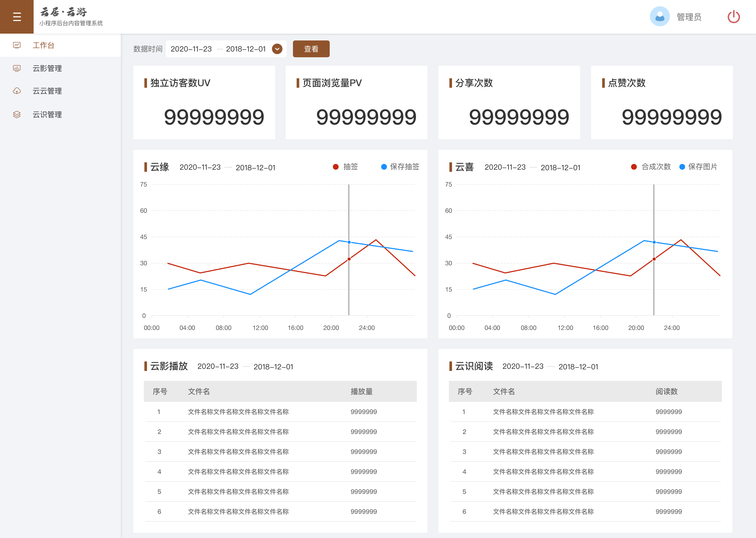Click file name in row 3 of 云影播放
Image resolution: width=756 pixels, height=538 pixels.
pyautogui.click(x=238, y=452)
